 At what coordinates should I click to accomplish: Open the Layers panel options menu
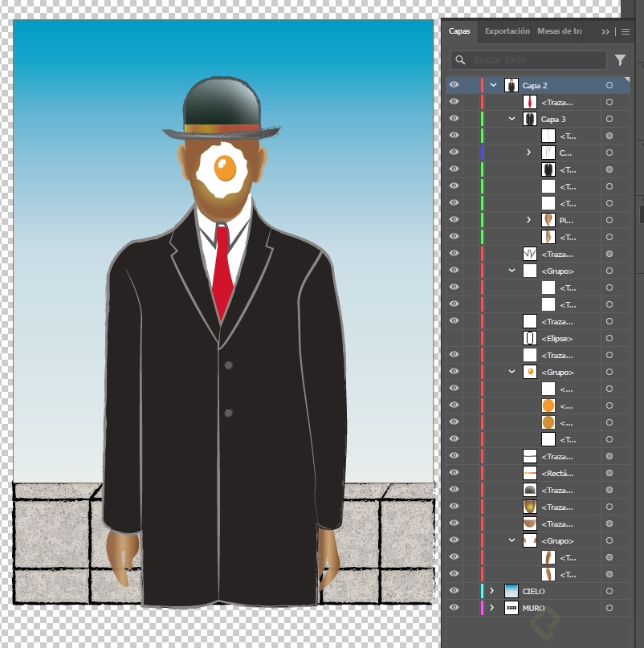(x=626, y=32)
